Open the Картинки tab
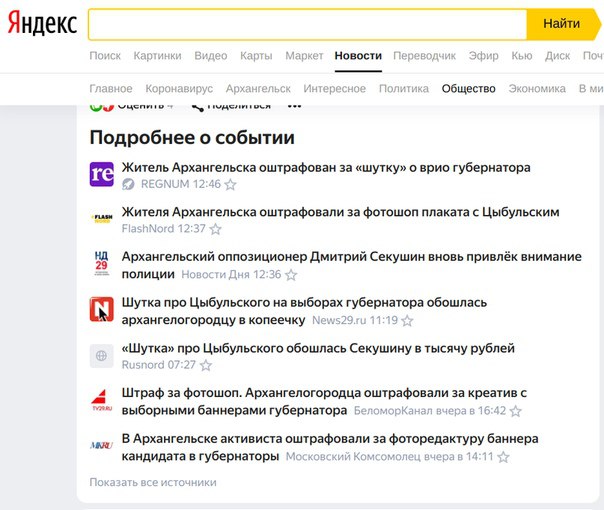 (x=157, y=56)
